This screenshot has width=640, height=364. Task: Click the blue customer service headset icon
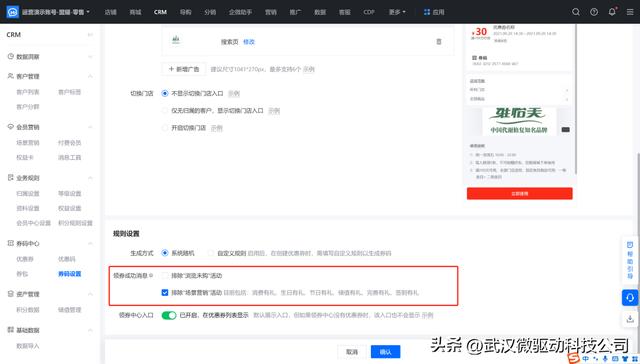click(x=630, y=297)
